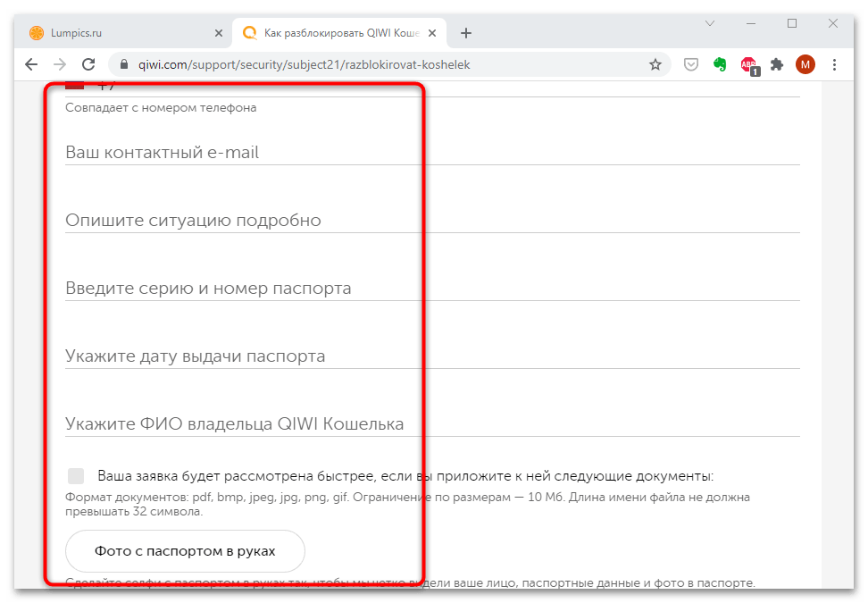The image size is (868, 603).
Task: Click the Формат документов format note
Action: (407, 504)
